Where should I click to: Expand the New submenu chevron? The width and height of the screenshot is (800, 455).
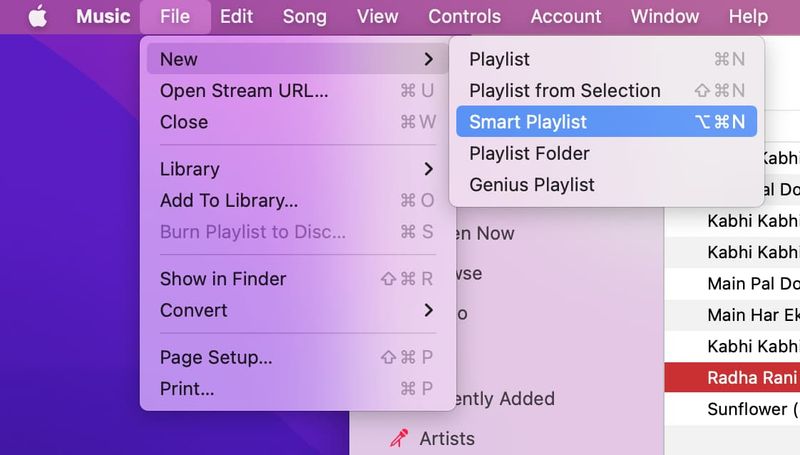(429, 59)
